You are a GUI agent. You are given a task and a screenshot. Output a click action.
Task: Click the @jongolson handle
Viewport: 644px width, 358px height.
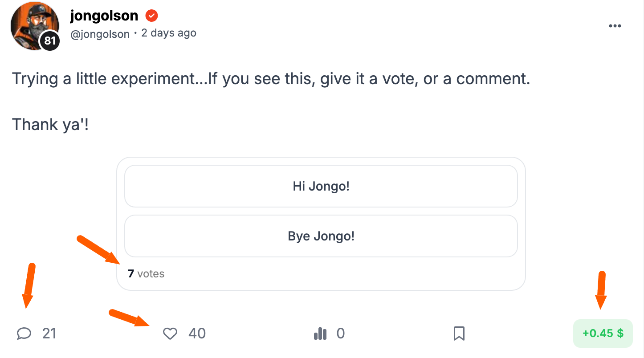point(100,33)
